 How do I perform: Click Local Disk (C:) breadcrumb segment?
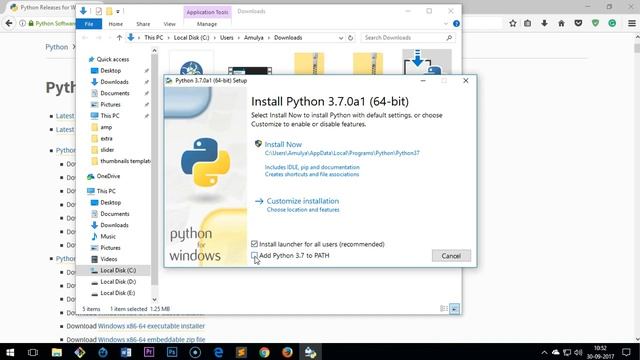(x=191, y=38)
